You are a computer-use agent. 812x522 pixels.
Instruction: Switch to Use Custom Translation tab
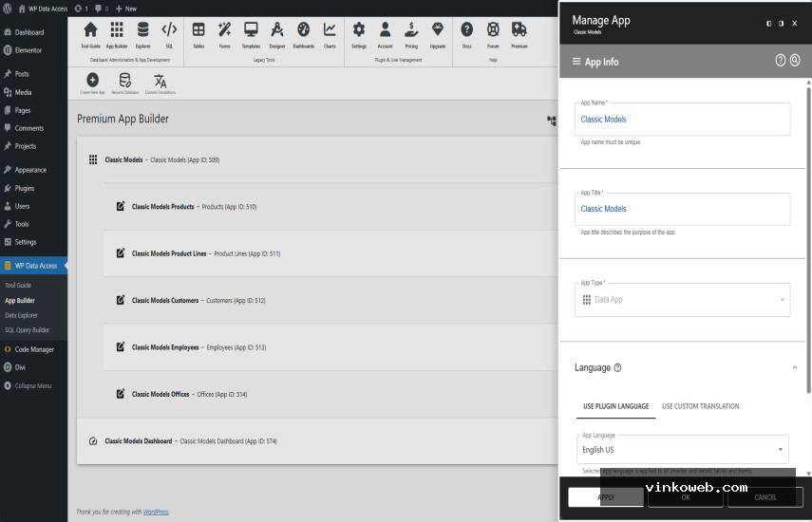click(x=700, y=406)
